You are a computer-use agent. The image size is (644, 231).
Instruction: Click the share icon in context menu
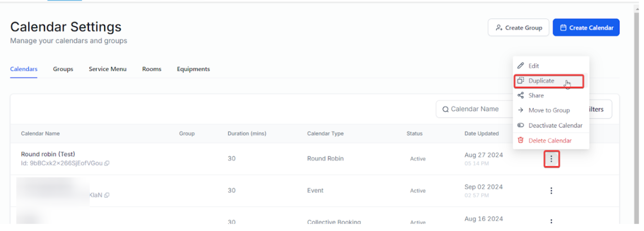(520, 95)
